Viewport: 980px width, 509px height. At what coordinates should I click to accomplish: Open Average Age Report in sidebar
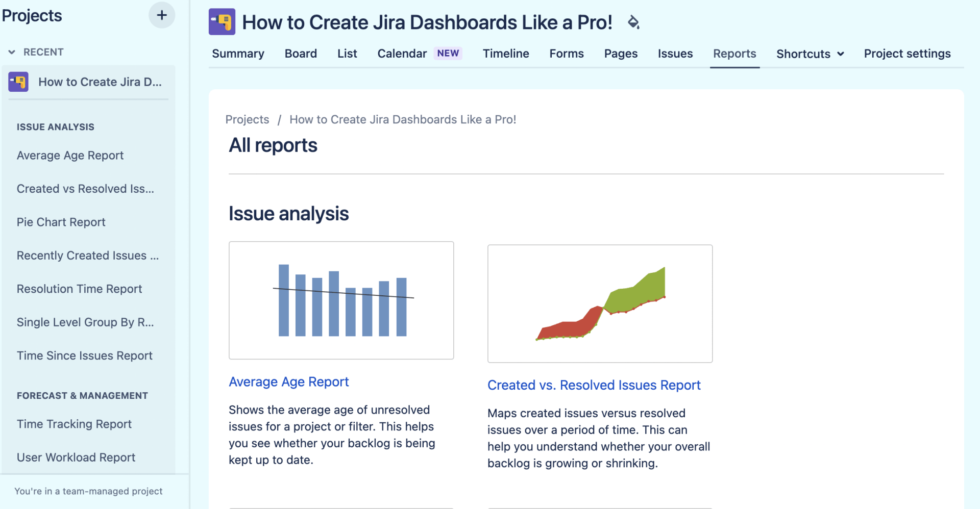pyautogui.click(x=70, y=156)
